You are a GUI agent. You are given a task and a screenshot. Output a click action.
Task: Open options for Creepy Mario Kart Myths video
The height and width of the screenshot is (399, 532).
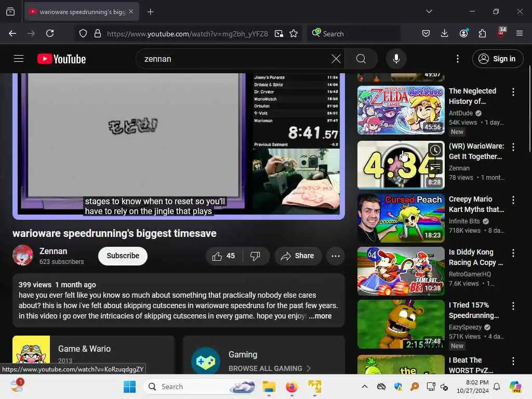(513, 200)
